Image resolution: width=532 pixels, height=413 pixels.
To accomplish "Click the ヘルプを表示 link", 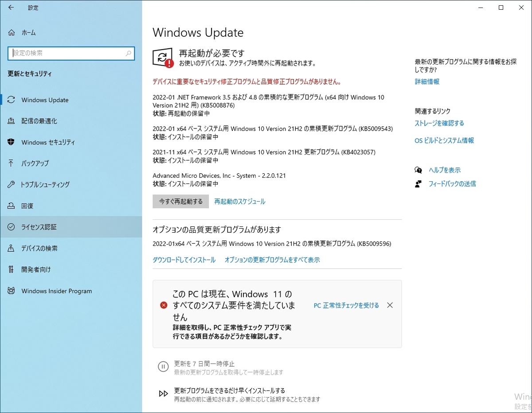I will point(445,170).
